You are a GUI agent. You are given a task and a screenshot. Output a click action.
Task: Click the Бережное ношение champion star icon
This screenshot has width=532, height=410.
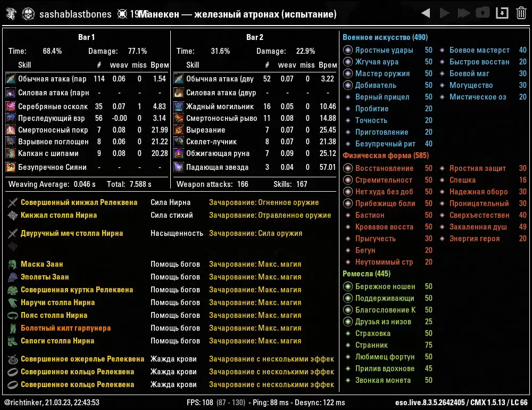click(x=348, y=286)
